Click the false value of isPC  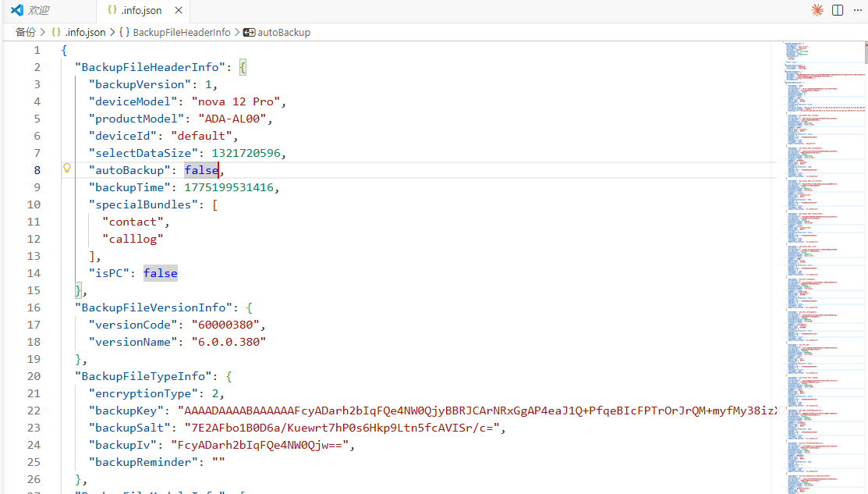point(161,273)
